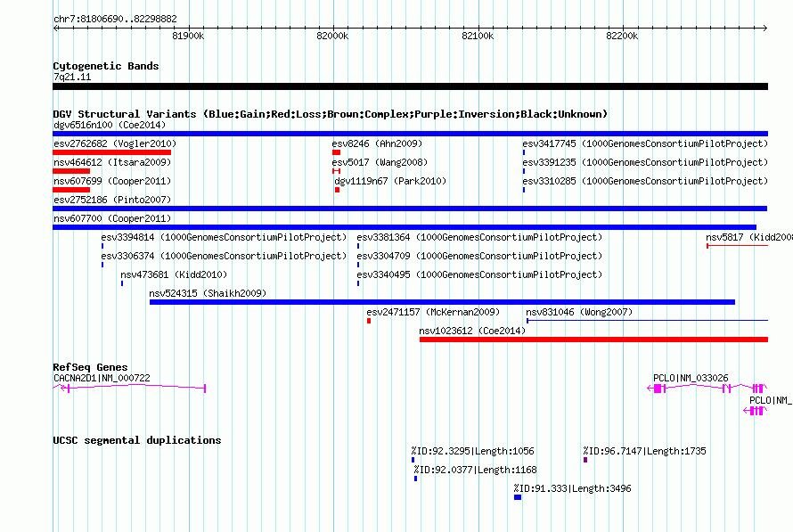Image resolution: width=793 pixels, height=532 pixels.
Task: Open the esv2752186 (Pinto2007) variant
Action: [112, 200]
